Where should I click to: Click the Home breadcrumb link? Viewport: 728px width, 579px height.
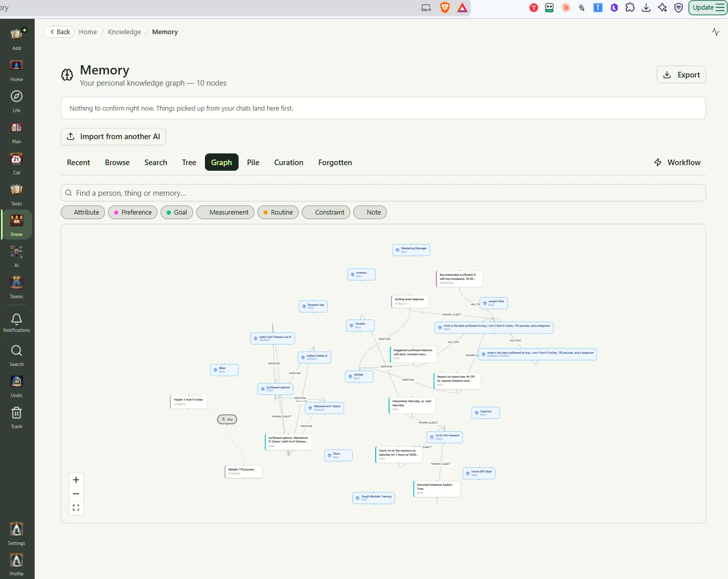pyautogui.click(x=88, y=32)
